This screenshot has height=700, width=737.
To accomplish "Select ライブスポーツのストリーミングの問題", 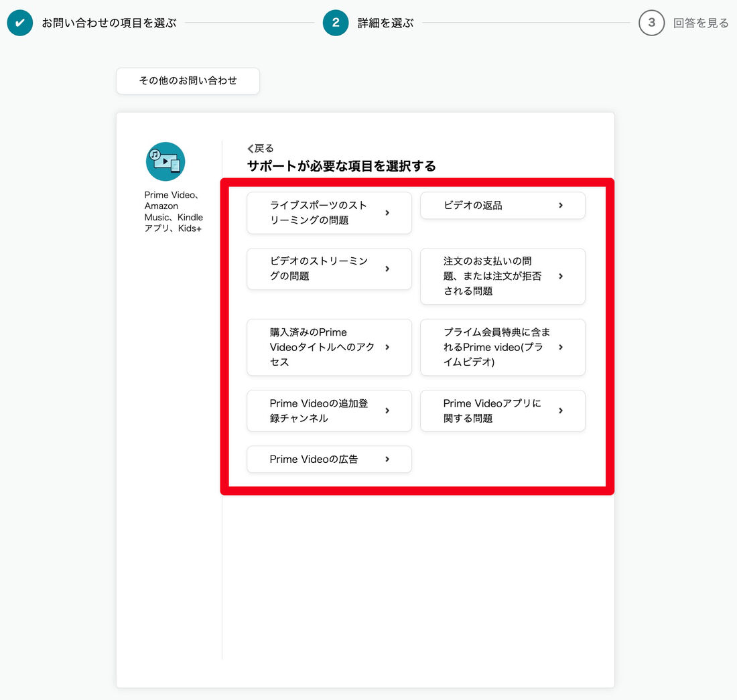I will (329, 213).
